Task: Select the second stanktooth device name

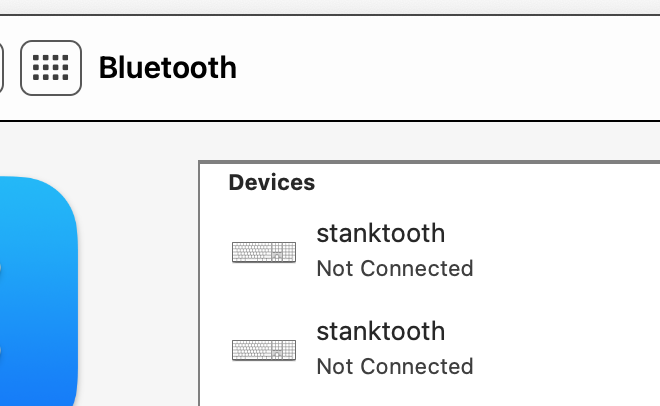Action: pyautogui.click(x=381, y=331)
